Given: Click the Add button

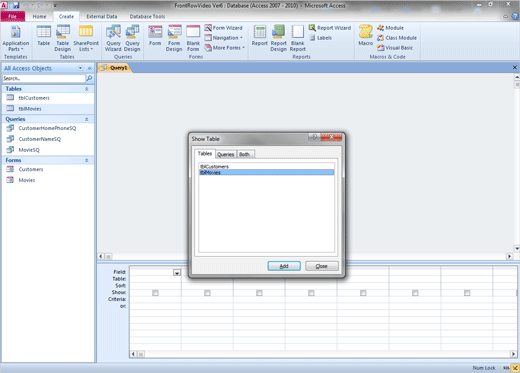Looking at the screenshot, I should pyautogui.click(x=284, y=266).
